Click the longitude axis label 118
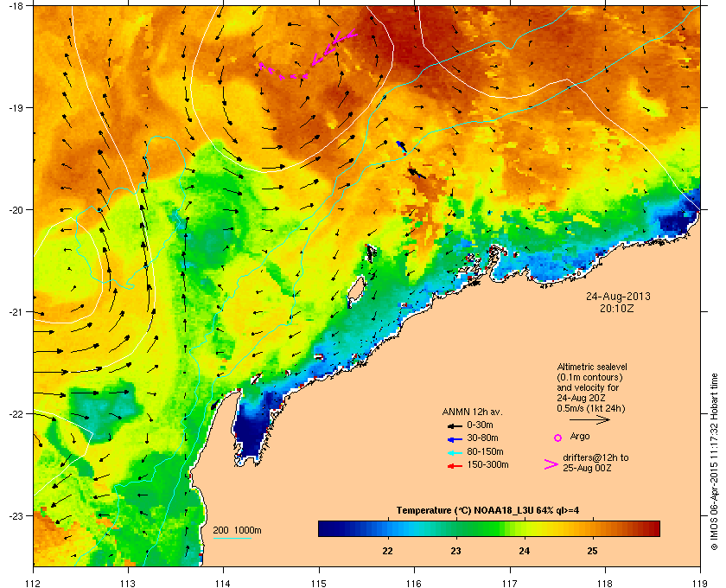Viewport: 726px width, 588px height. [x=605, y=583]
